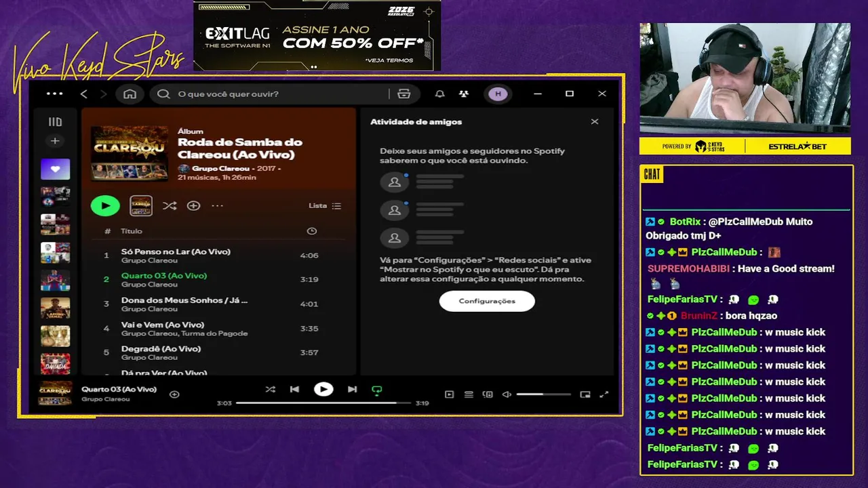The image size is (868, 488).
Task: Select track 'Vai e Vem (Ao Vivo)'
Action: [x=218, y=328]
